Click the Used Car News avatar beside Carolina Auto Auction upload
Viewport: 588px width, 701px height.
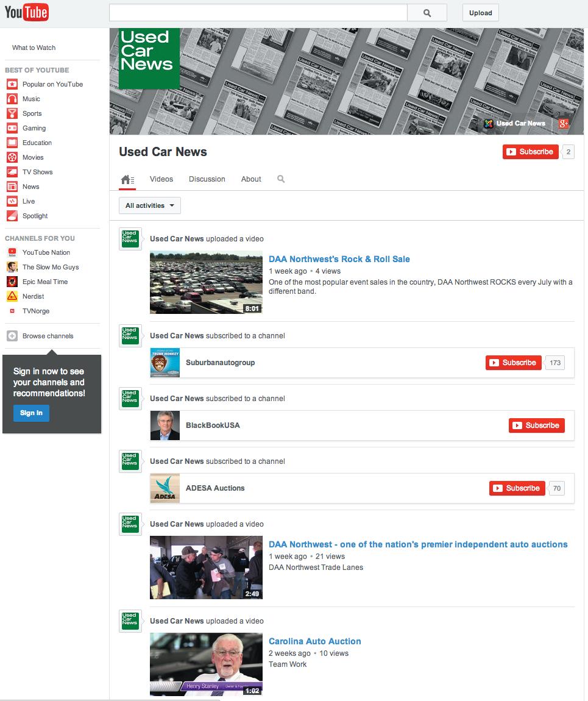(130, 621)
